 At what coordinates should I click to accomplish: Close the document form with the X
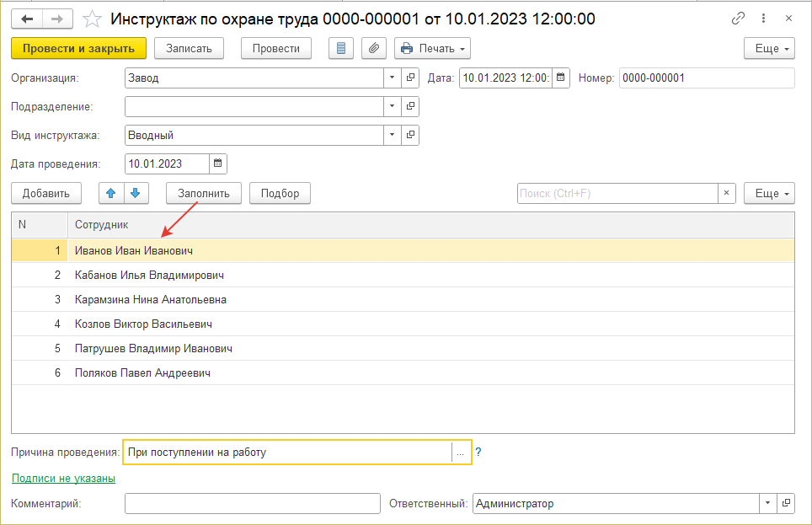(788, 19)
